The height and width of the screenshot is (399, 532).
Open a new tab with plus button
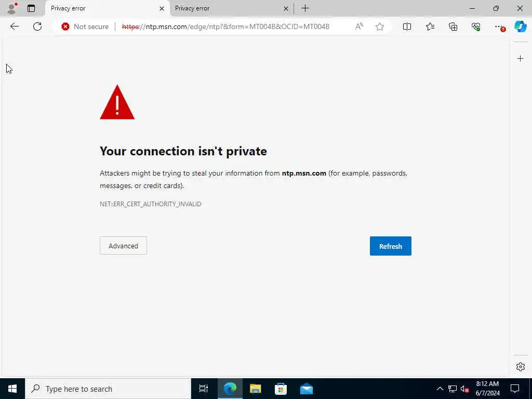click(305, 8)
